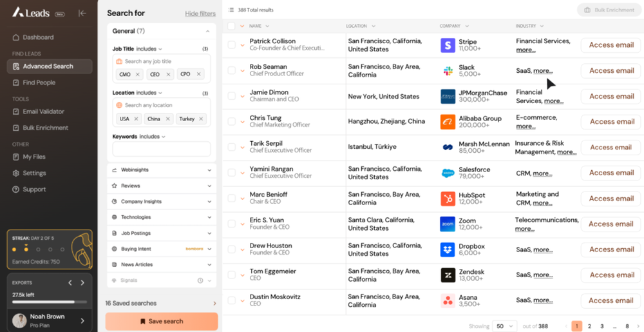
Task: Click the Salesforce cloud logo
Action: pos(448,173)
